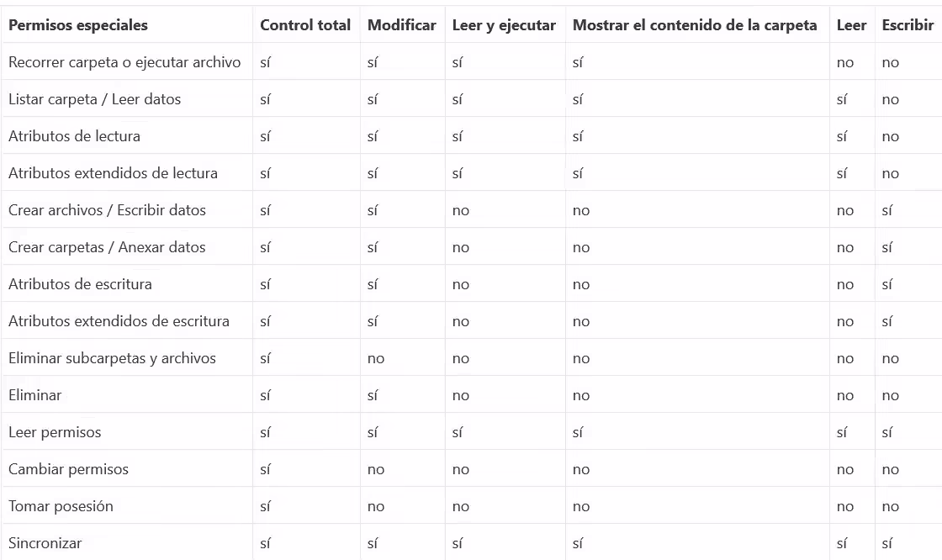This screenshot has width=942, height=560.
Task: Click Escribir's "sí" in the "Sincronizar" row
Action: pos(887,543)
